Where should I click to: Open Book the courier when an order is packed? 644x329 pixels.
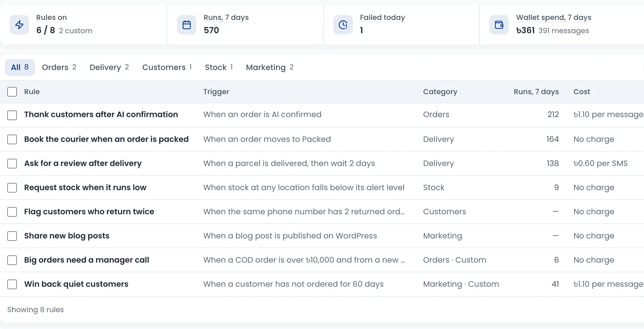tap(106, 139)
